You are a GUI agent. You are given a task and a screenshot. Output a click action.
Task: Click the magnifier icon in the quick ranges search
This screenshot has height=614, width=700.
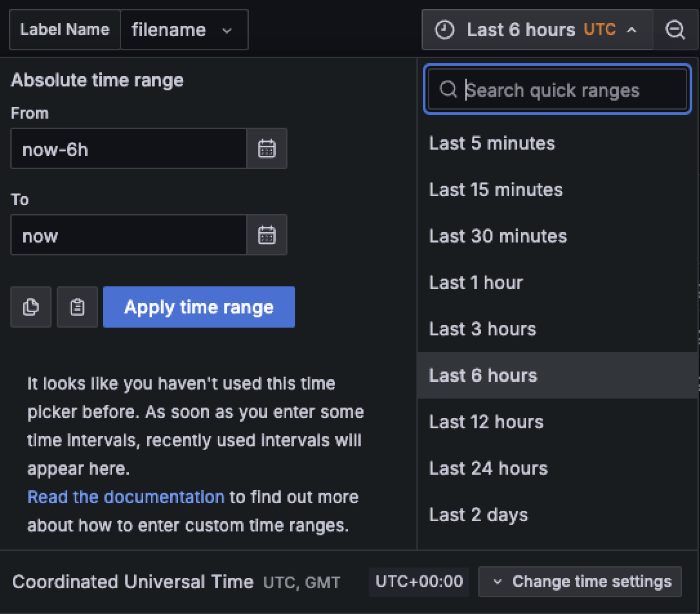[x=448, y=90]
